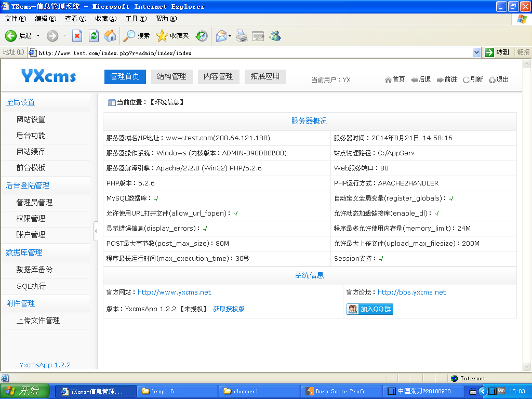Click the green Refresh page icon
This screenshot has height=399, width=532.
tap(94, 36)
